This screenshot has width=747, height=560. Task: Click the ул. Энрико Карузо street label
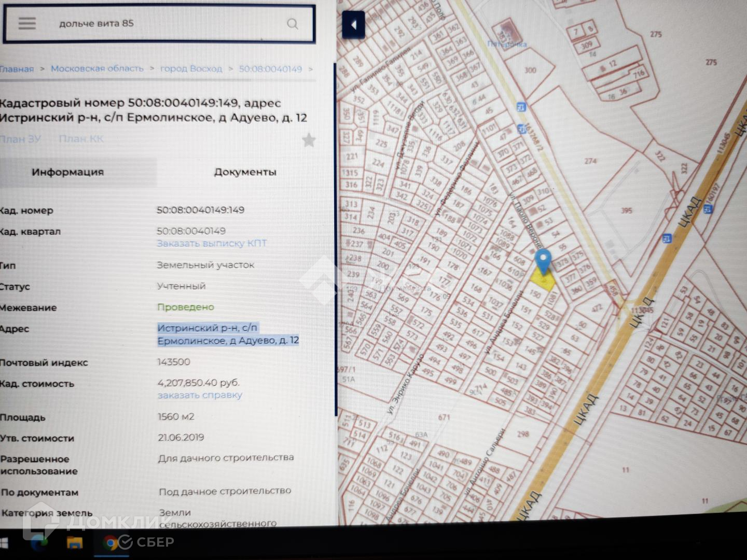406,383
